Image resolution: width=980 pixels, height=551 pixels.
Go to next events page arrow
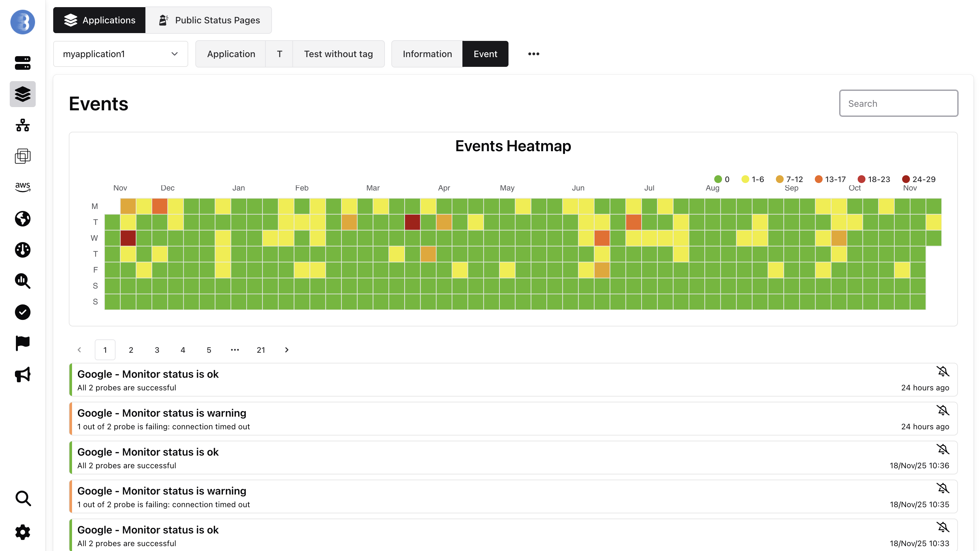287,350
